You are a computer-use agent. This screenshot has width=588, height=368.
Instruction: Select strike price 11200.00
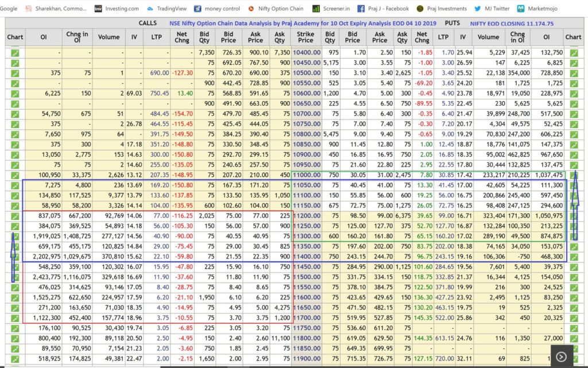coord(307,216)
